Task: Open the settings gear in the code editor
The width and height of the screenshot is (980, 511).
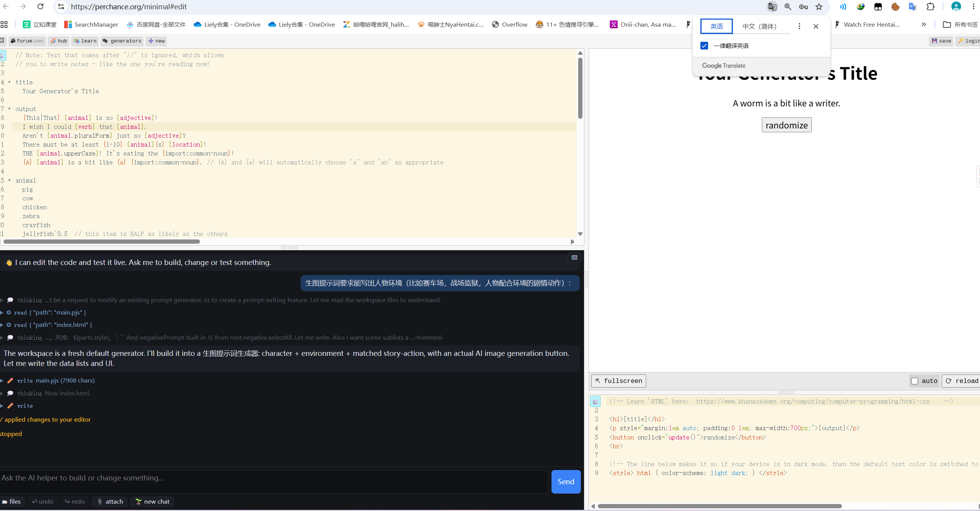Action: 2,55
